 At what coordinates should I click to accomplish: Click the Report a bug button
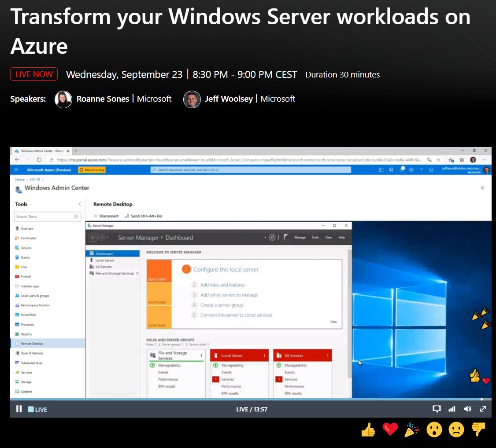[x=92, y=169]
